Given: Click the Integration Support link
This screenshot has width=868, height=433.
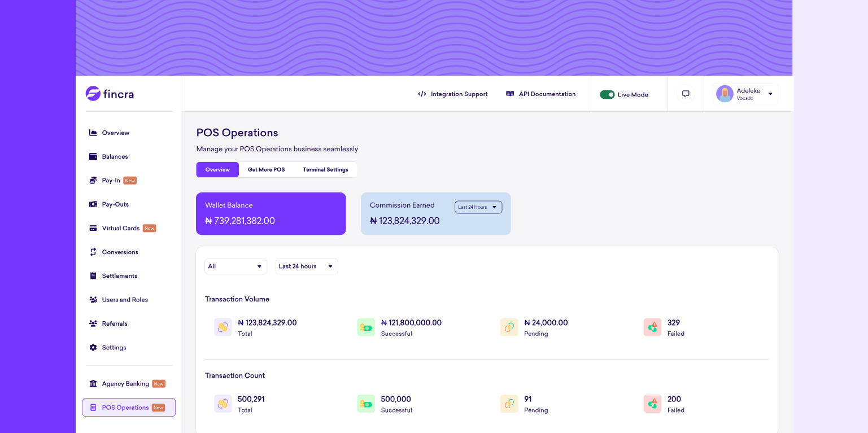Looking at the screenshot, I should pyautogui.click(x=452, y=94).
